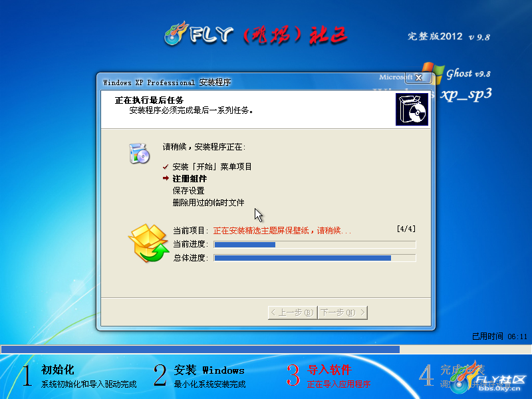Select the 删除用过的临时文件 task line
This screenshot has width=532, height=399.
pos(208,203)
